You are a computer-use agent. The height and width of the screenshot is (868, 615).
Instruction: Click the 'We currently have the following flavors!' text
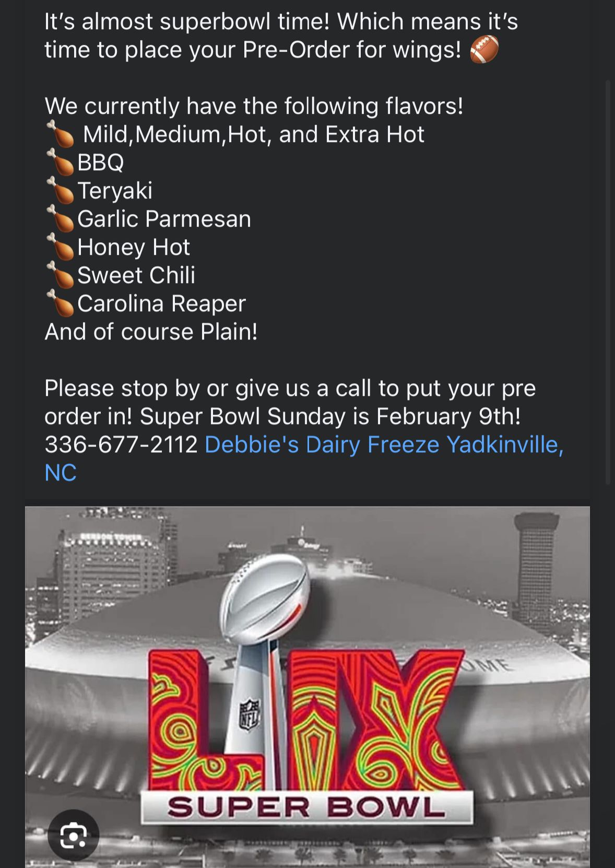[254, 106]
